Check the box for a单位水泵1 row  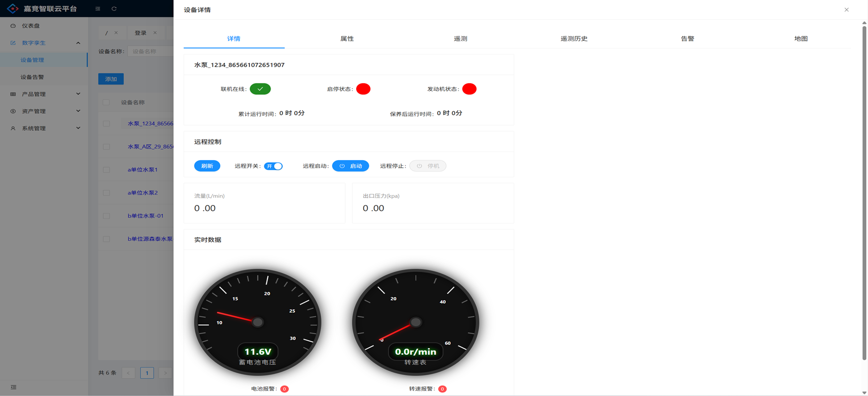pos(106,170)
